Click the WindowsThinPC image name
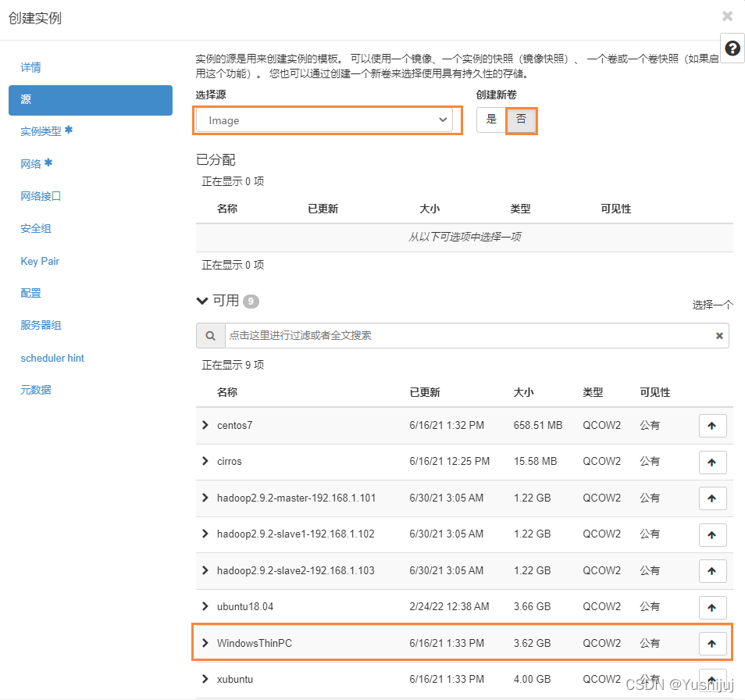Viewport: 745px width, 700px height. tap(255, 644)
